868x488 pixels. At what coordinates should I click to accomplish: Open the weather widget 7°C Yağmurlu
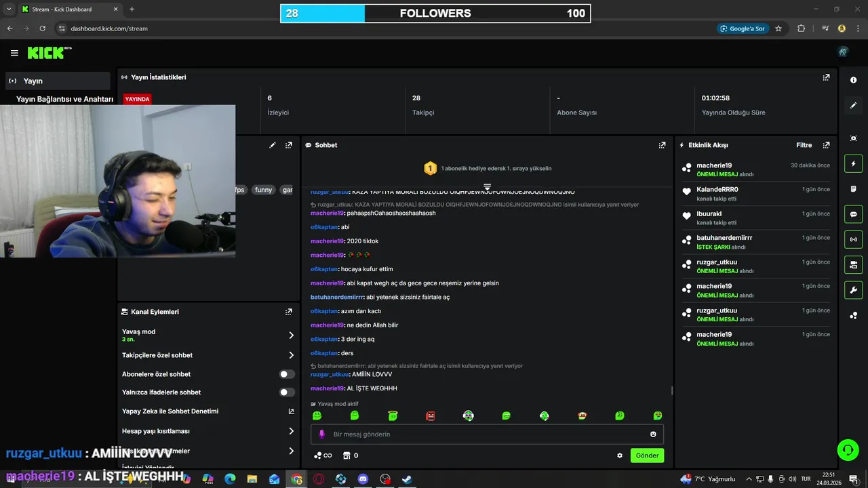(x=708, y=479)
